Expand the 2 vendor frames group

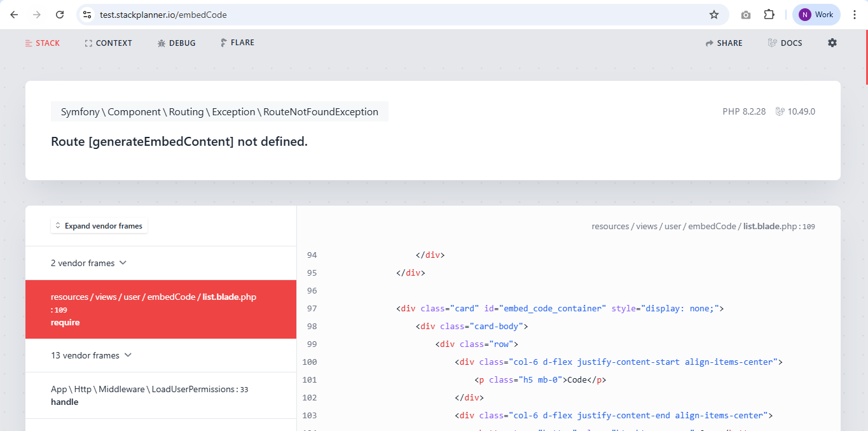[89, 263]
